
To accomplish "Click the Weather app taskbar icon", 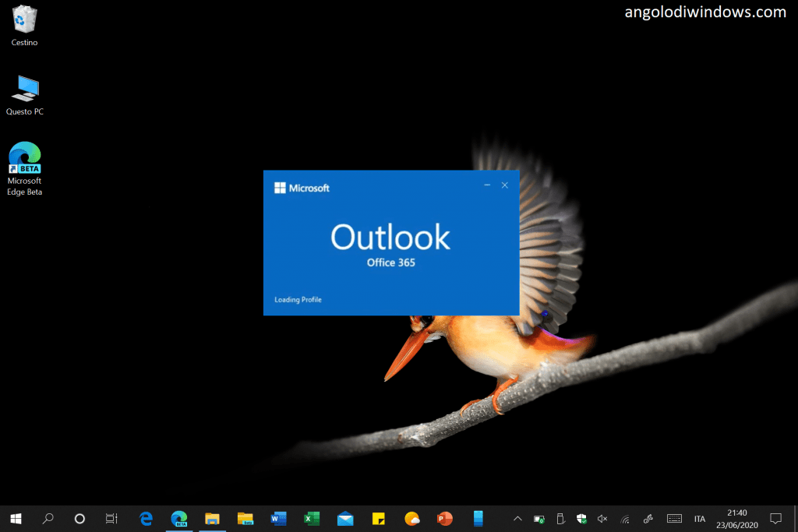I will point(412,518).
